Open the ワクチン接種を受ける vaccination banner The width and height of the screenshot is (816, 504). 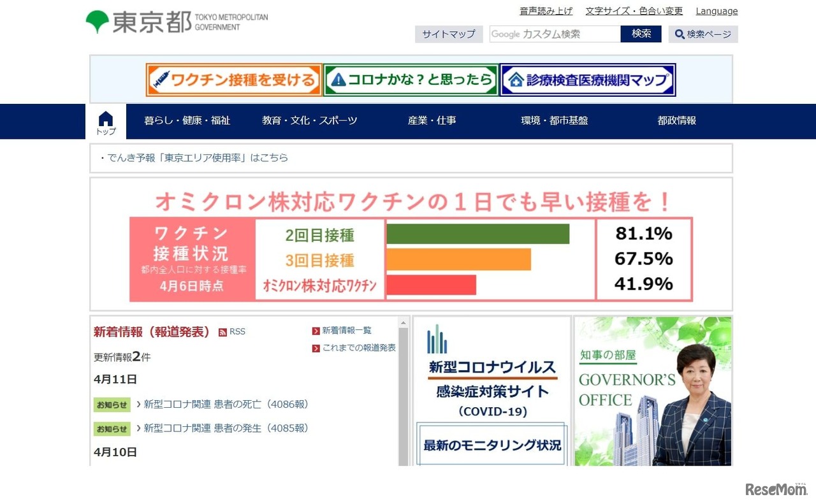pyautogui.click(x=233, y=79)
